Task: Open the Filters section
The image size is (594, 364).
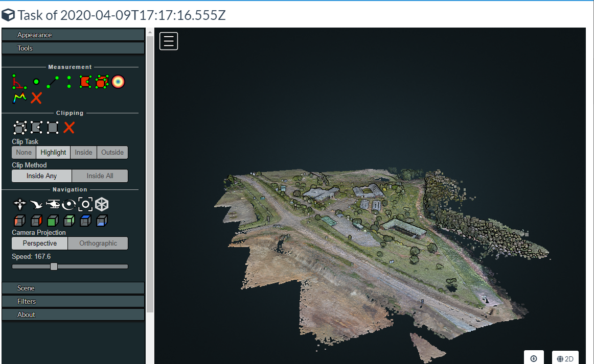Action: click(73, 301)
